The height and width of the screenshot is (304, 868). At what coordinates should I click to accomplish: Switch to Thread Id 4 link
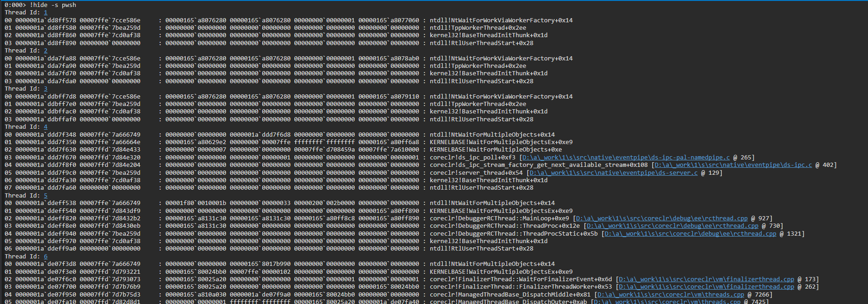point(45,127)
